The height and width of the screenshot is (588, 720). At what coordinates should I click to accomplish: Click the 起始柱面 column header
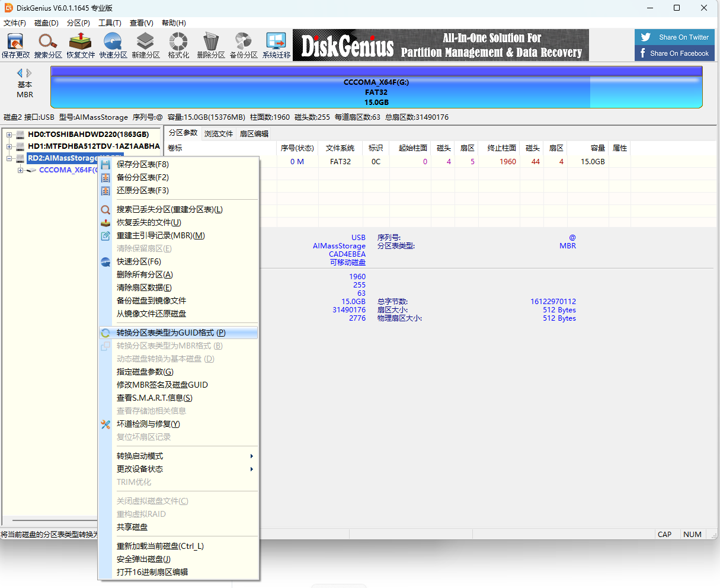pos(411,148)
